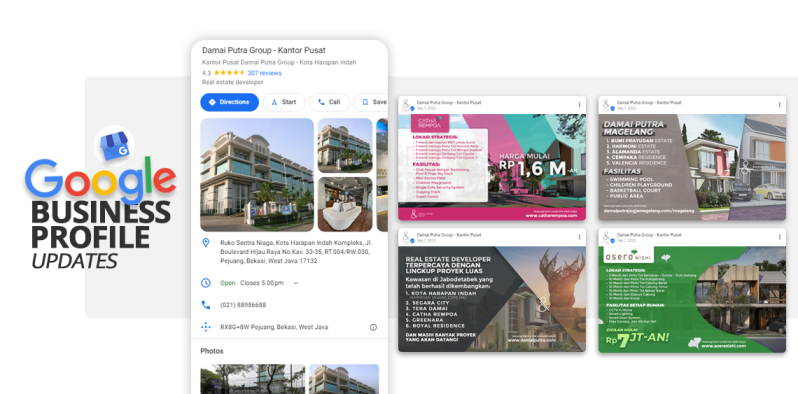
Task: Open the Real Estate Developer Terpercaya promo image
Action: (492, 299)
